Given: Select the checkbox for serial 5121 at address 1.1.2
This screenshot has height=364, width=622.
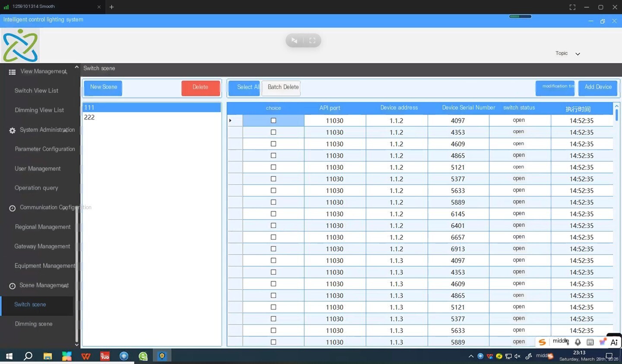Looking at the screenshot, I should point(273,167).
